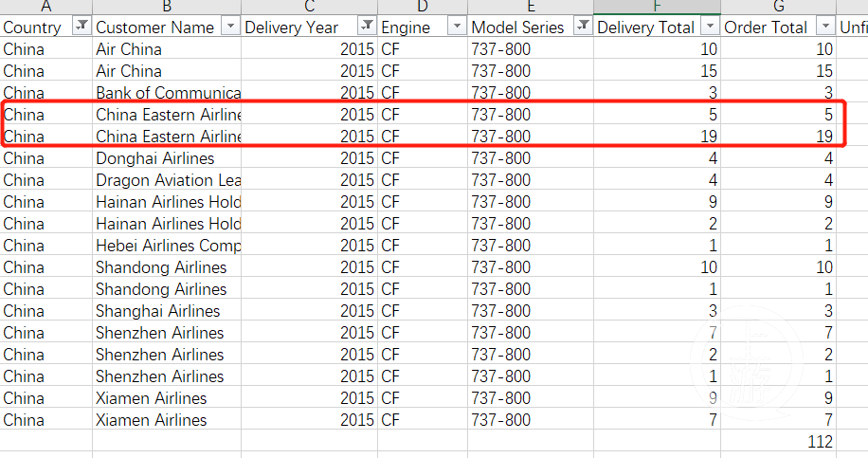
Task: Click the Dragon Aviation Lea cell
Action: pos(167,180)
